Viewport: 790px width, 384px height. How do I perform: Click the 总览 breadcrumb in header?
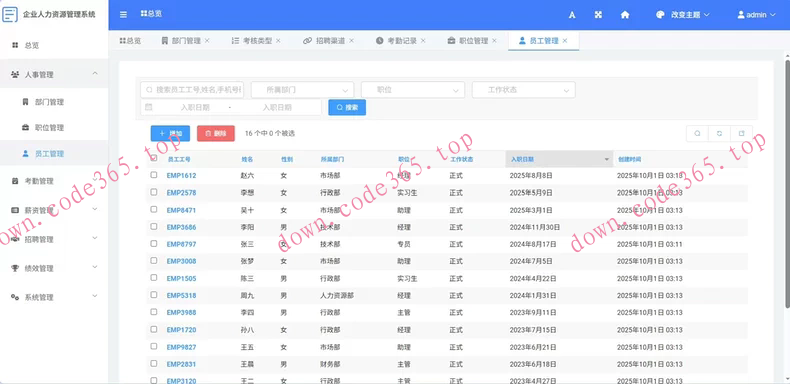click(152, 14)
